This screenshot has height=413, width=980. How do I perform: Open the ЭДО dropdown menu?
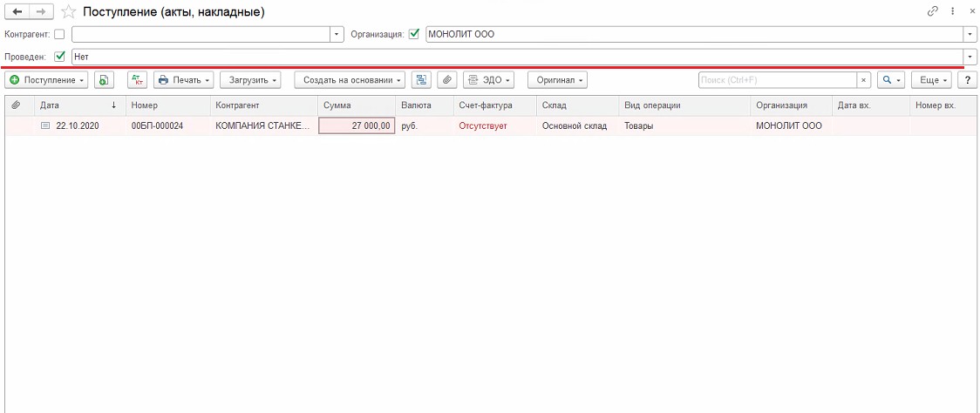[x=489, y=80]
